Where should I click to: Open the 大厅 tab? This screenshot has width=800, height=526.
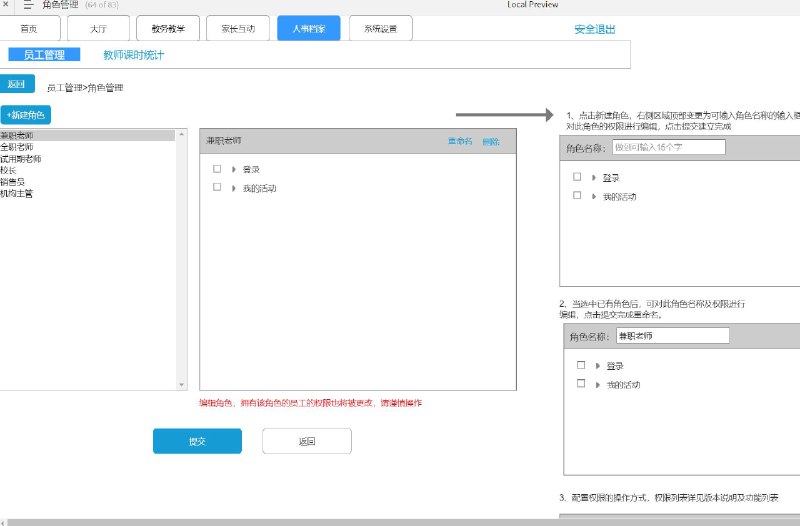pyautogui.click(x=98, y=29)
